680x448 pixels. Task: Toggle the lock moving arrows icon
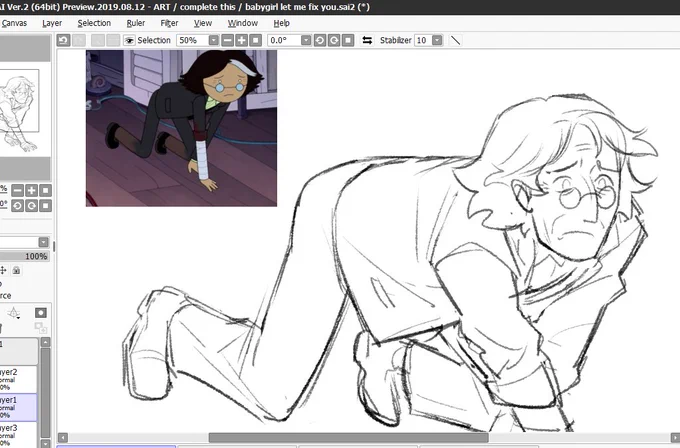3,271
